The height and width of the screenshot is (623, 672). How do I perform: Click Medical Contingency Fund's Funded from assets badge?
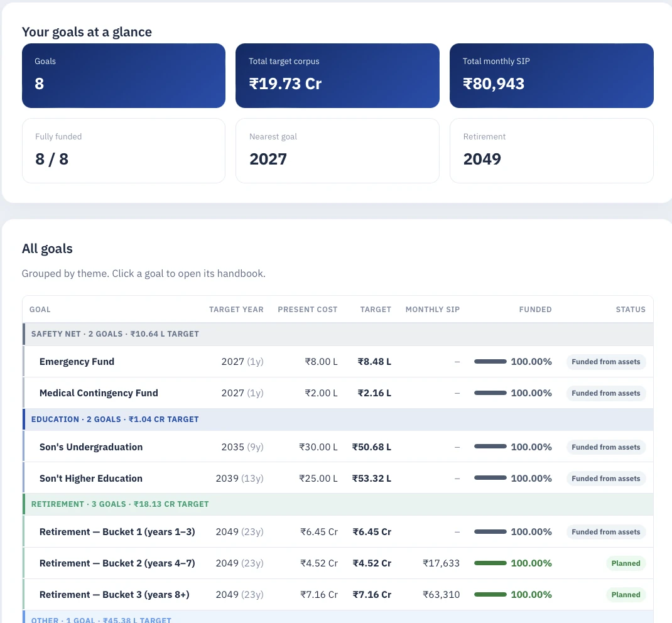pyautogui.click(x=605, y=393)
